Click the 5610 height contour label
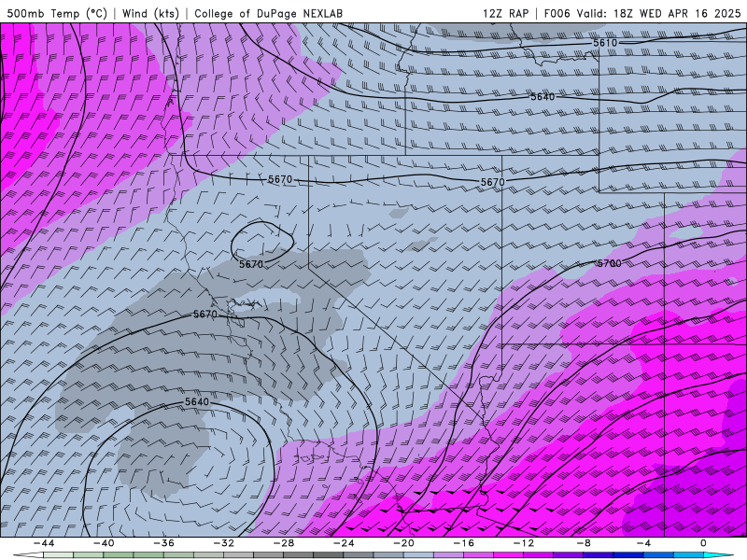Screen dimensions: 747x560 (x=605, y=43)
